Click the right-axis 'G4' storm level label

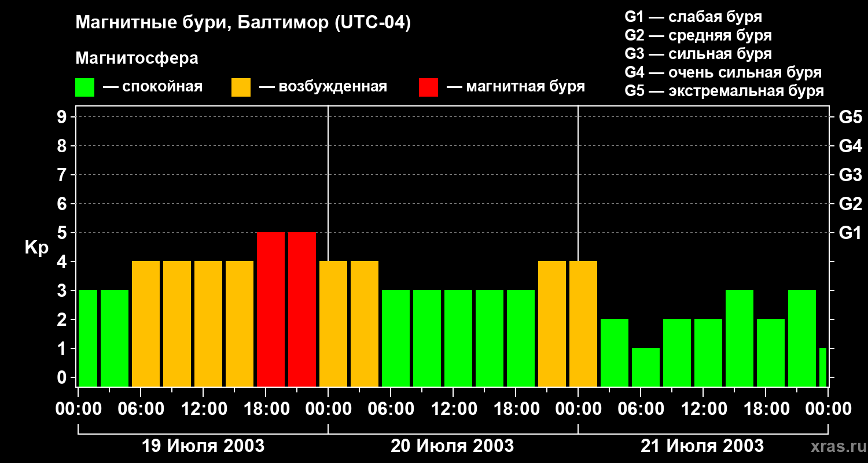pyautogui.click(x=850, y=146)
